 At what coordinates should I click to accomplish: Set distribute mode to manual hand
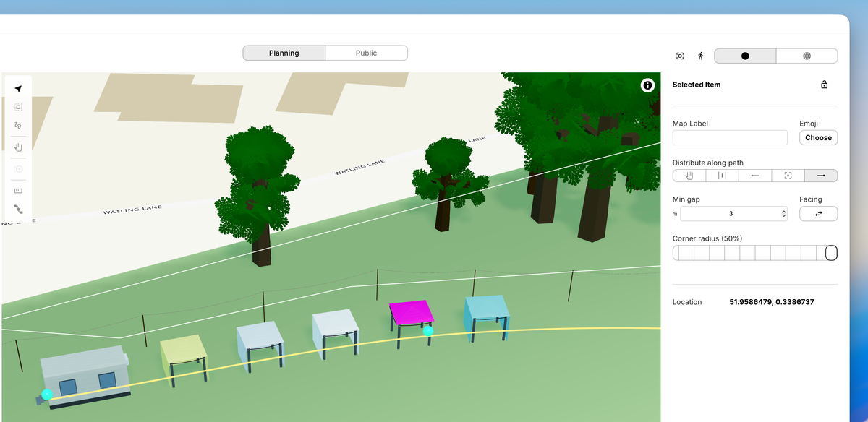tap(689, 176)
